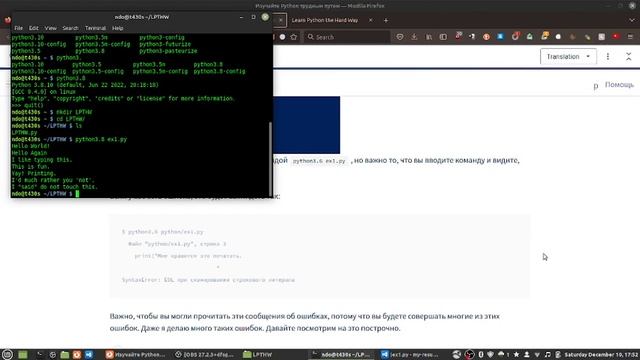Open a new Firefox tab with the plus button
This screenshot has height=360, width=640.
coord(386,20)
